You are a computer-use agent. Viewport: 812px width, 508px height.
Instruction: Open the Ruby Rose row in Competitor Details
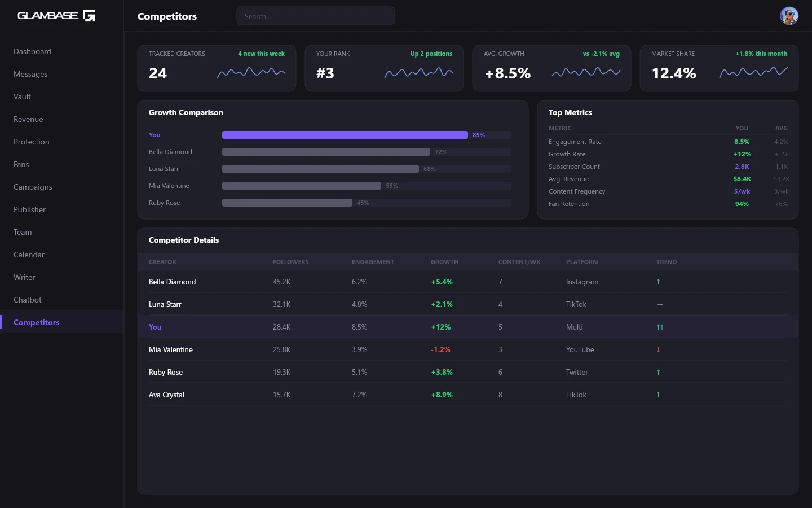point(166,372)
